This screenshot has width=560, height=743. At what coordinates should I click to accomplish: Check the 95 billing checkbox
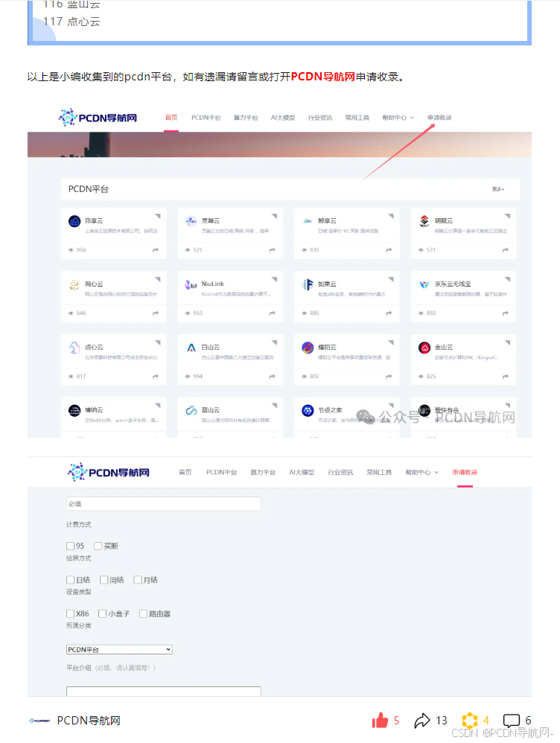70,546
